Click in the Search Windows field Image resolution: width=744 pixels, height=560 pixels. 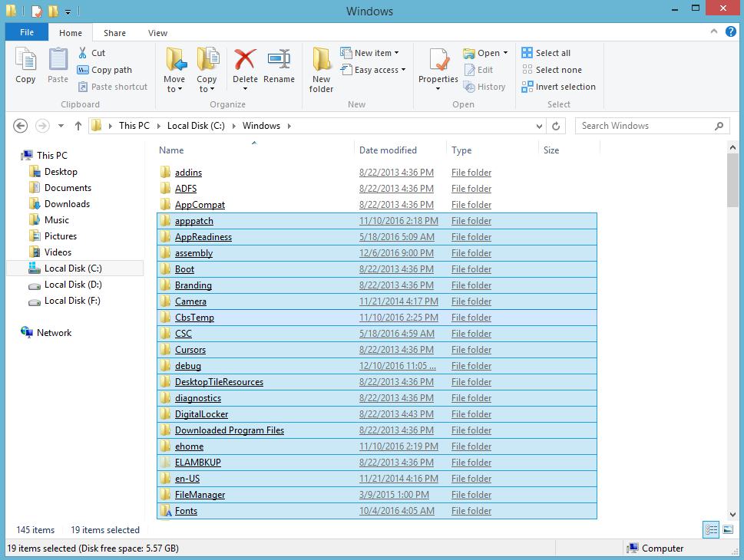(646, 126)
